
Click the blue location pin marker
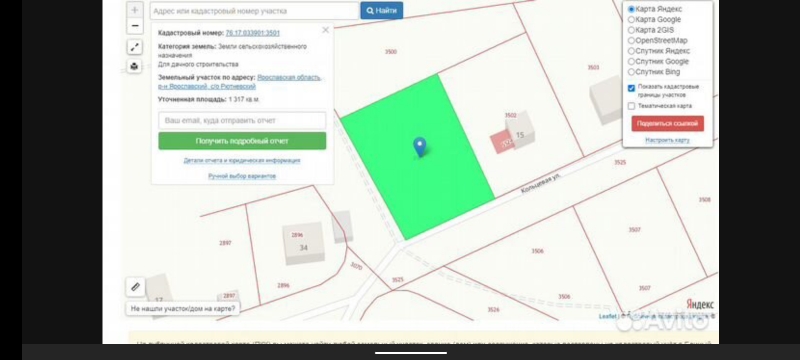[x=419, y=147]
